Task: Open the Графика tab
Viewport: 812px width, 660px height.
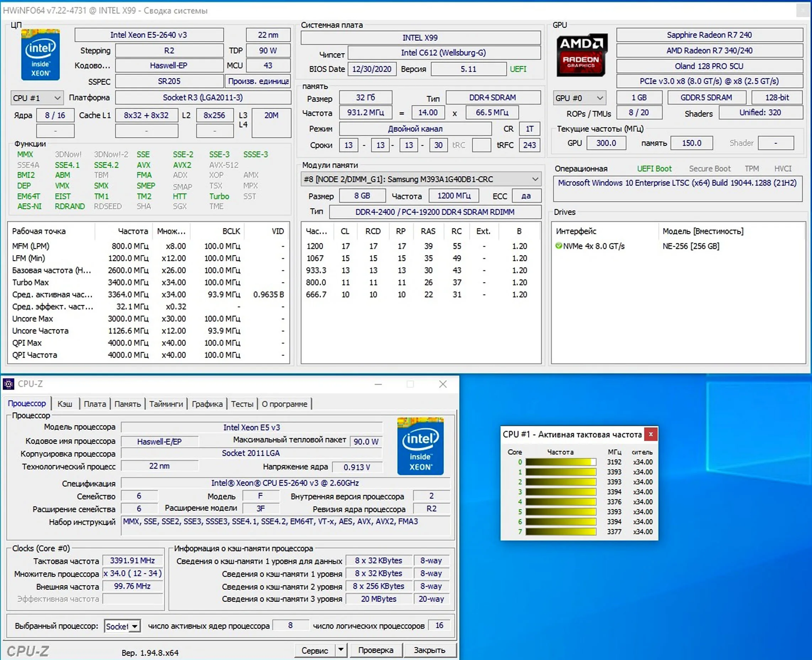Action: click(x=207, y=404)
